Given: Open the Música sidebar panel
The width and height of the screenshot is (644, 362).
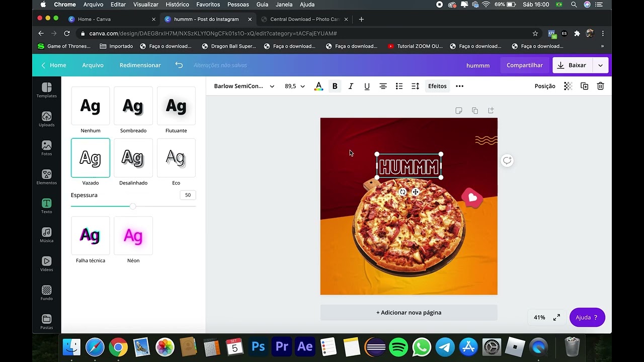Looking at the screenshot, I should pyautogui.click(x=46, y=235).
